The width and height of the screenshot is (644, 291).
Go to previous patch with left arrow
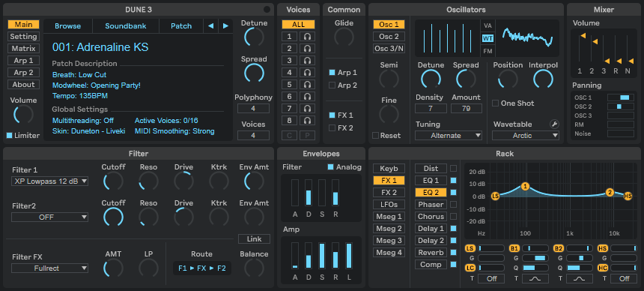pos(210,26)
